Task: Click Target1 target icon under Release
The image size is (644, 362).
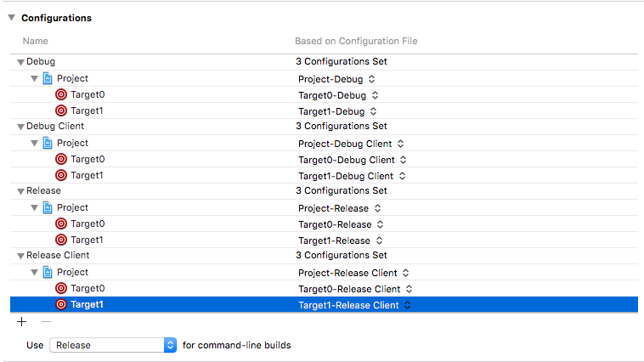Action: [x=61, y=240]
